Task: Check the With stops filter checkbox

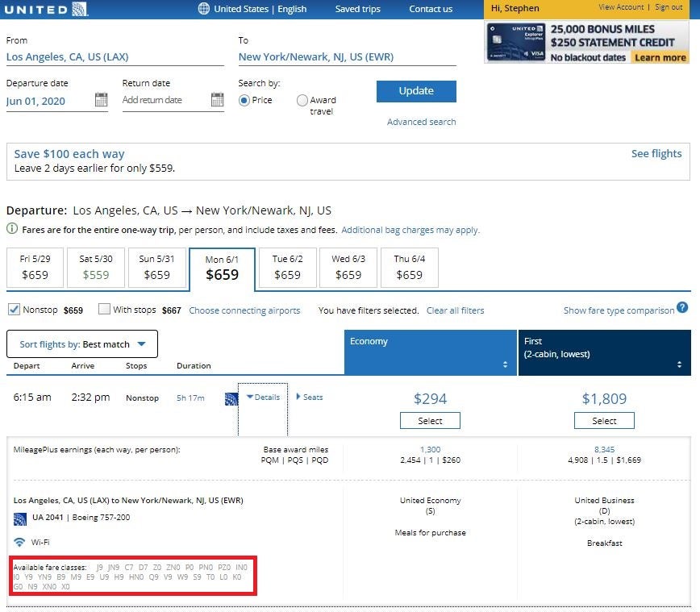Action: [x=104, y=309]
